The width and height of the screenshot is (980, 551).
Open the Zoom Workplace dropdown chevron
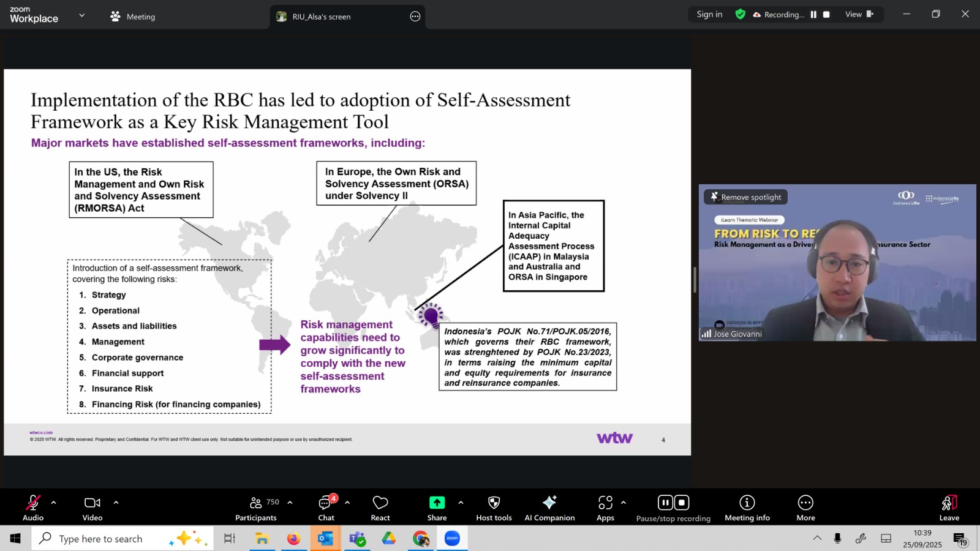[x=81, y=15]
